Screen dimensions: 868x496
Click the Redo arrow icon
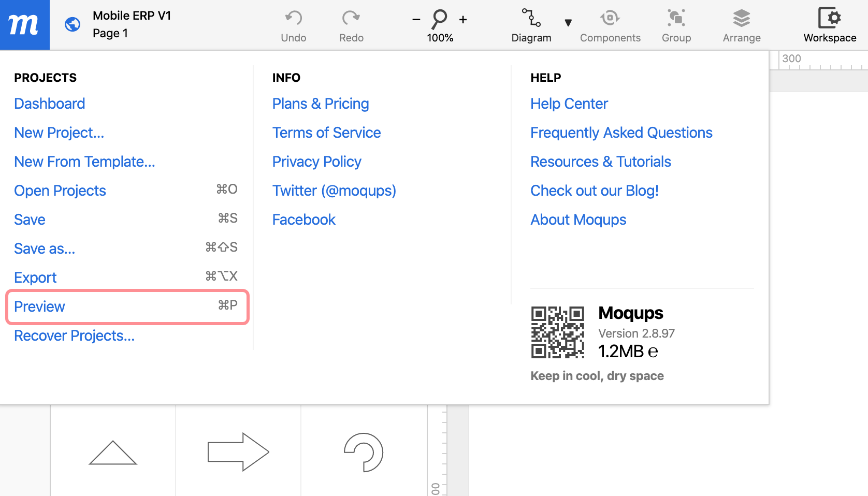[351, 18]
